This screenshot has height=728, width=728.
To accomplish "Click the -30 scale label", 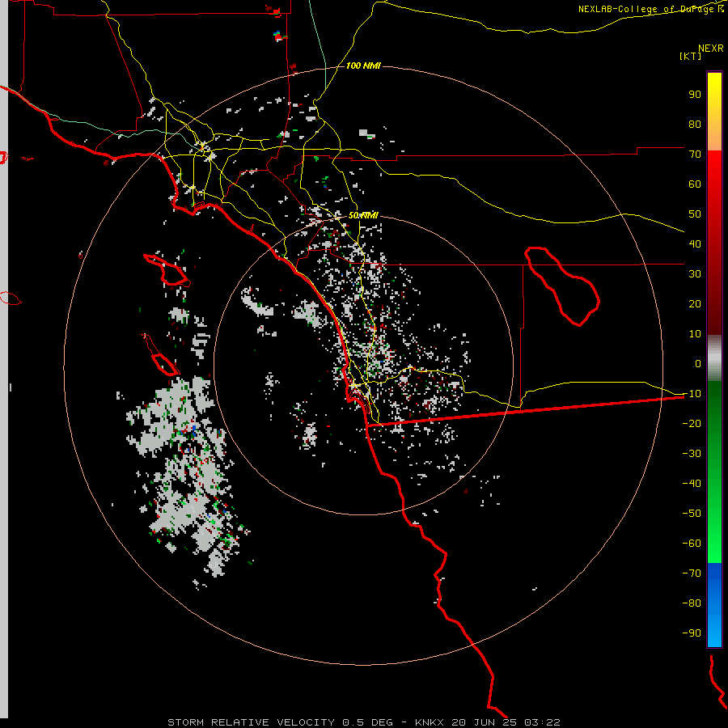I will (x=692, y=454).
